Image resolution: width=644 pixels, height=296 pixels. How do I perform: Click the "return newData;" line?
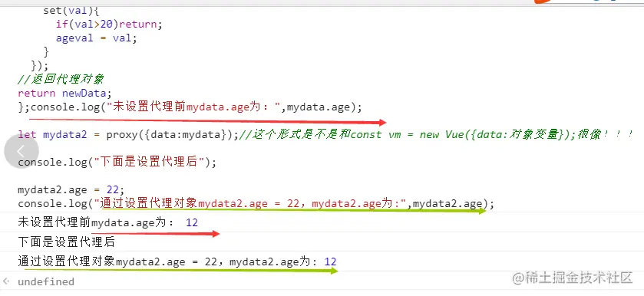[65, 94]
